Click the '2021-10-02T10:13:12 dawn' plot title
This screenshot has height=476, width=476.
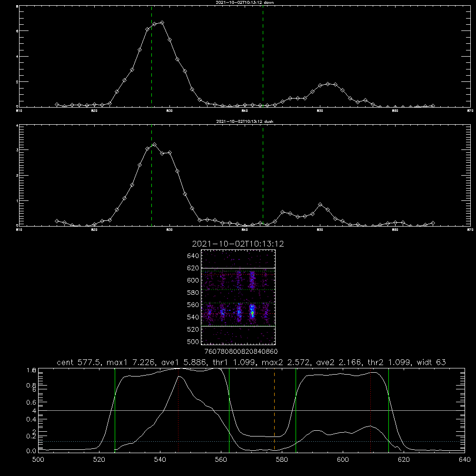(245, 2)
